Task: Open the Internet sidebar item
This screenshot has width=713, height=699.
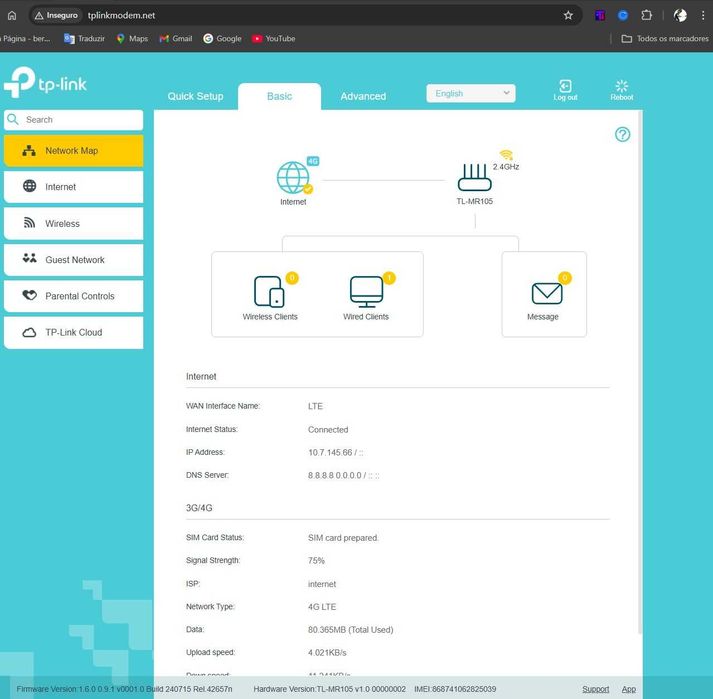Action: pos(74,187)
